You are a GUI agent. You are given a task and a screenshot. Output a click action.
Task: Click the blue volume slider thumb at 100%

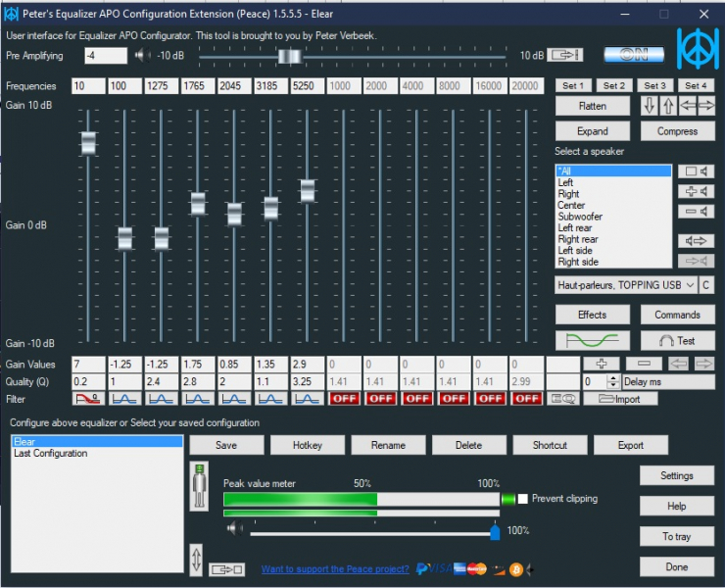pos(495,531)
